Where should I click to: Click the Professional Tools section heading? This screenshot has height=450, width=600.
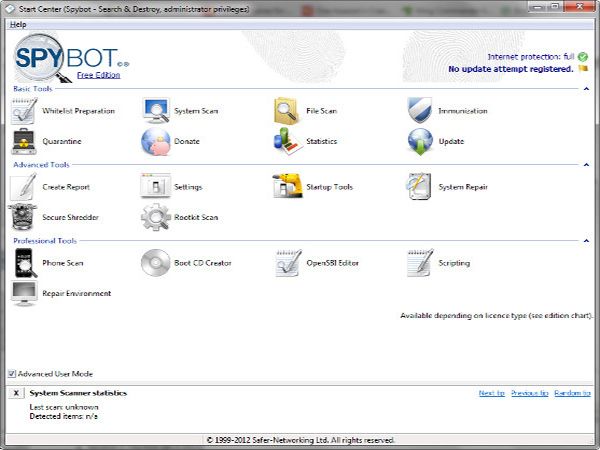tap(45, 241)
